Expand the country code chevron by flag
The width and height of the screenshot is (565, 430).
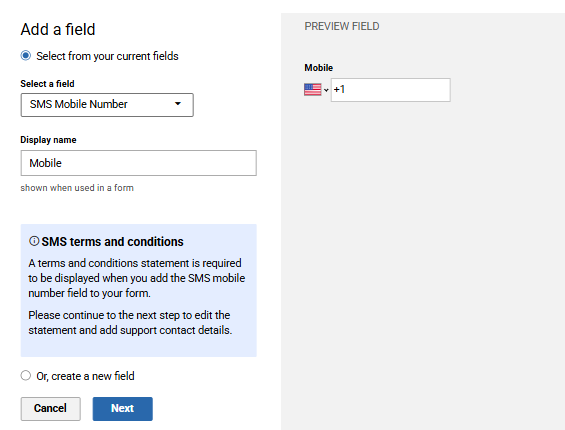pyautogui.click(x=326, y=90)
